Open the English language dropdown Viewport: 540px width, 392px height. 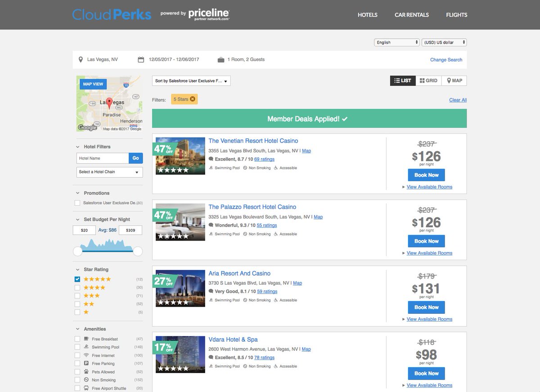396,42
